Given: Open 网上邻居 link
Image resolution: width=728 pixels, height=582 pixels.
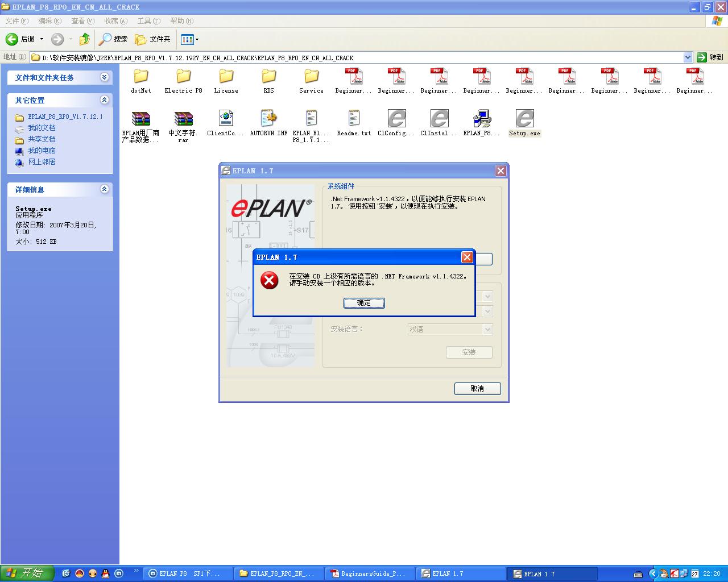Looking at the screenshot, I should (x=42, y=162).
